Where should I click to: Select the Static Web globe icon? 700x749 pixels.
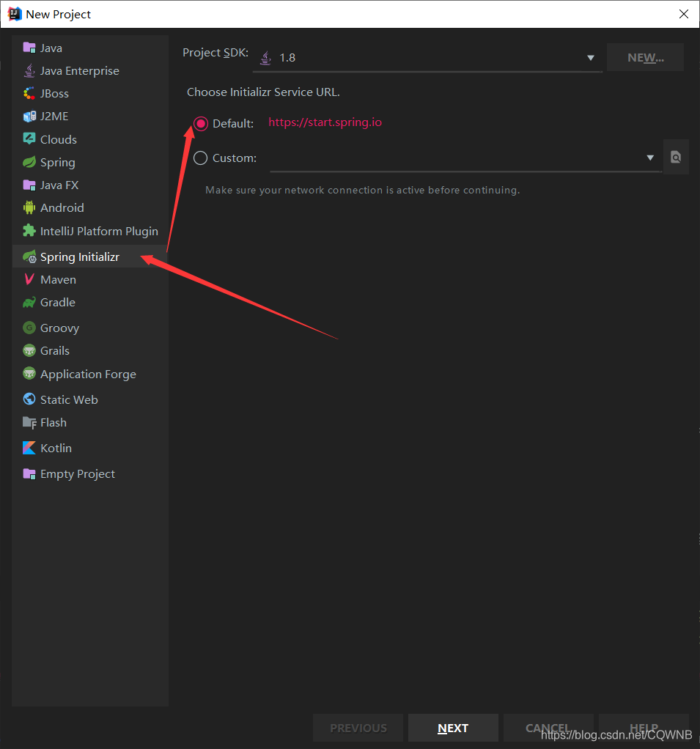pyautogui.click(x=29, y=399)
